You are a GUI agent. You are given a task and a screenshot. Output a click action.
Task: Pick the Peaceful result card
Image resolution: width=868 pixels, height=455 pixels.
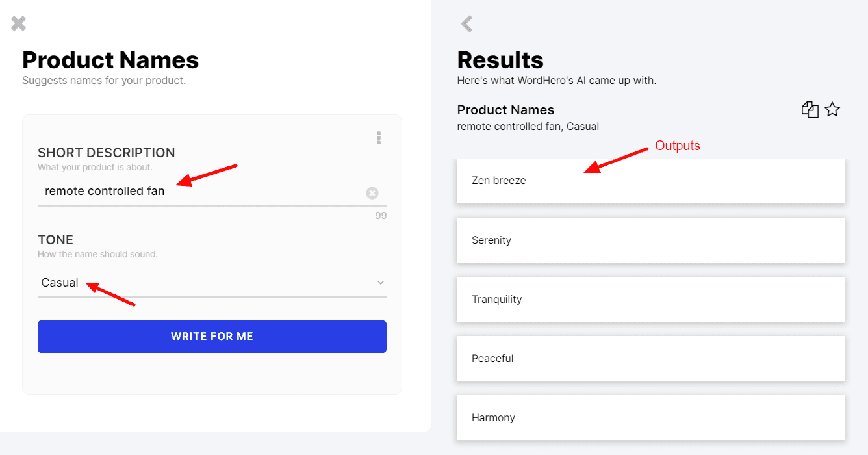[x=650, y=359]
